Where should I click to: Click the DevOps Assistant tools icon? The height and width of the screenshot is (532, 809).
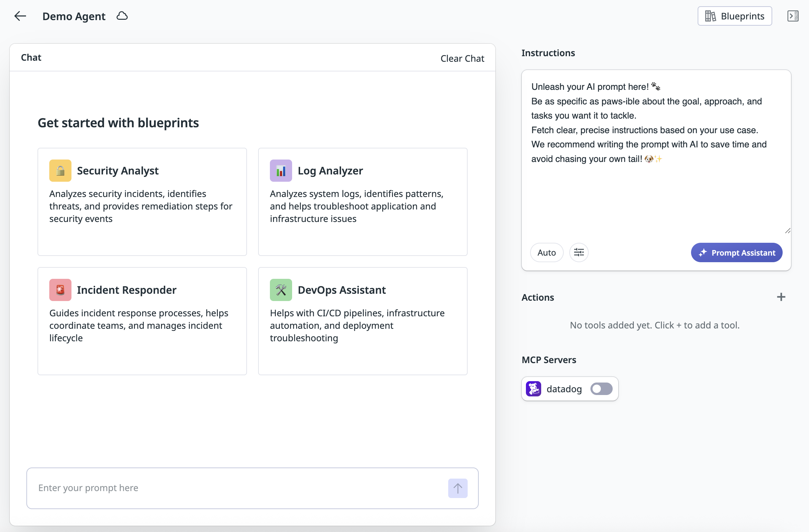[281, 290]
